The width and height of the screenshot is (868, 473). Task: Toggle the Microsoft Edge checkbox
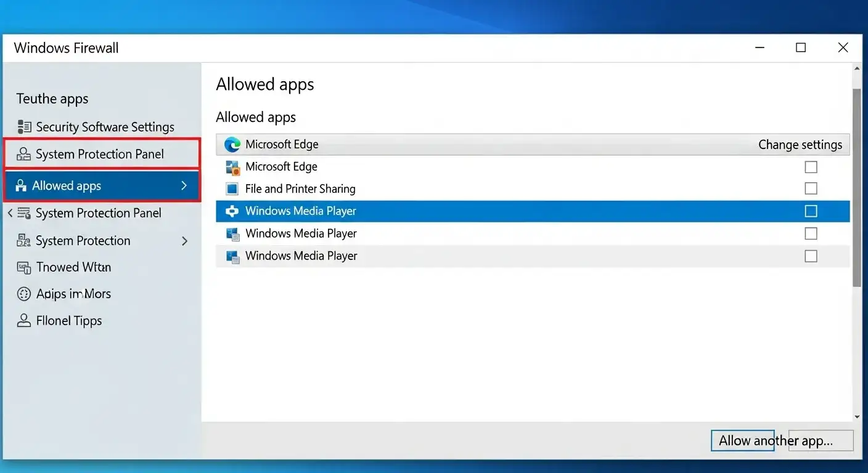point(811,166)
